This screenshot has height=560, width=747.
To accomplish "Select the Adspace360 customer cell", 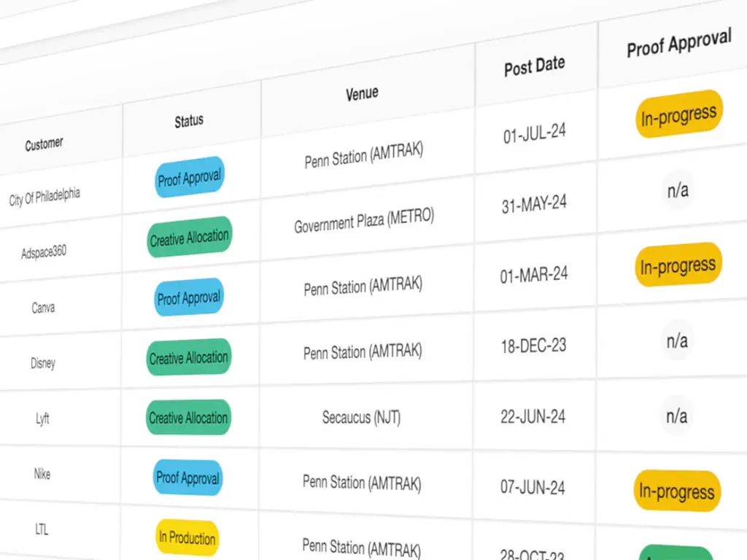I will click(44, 252).
